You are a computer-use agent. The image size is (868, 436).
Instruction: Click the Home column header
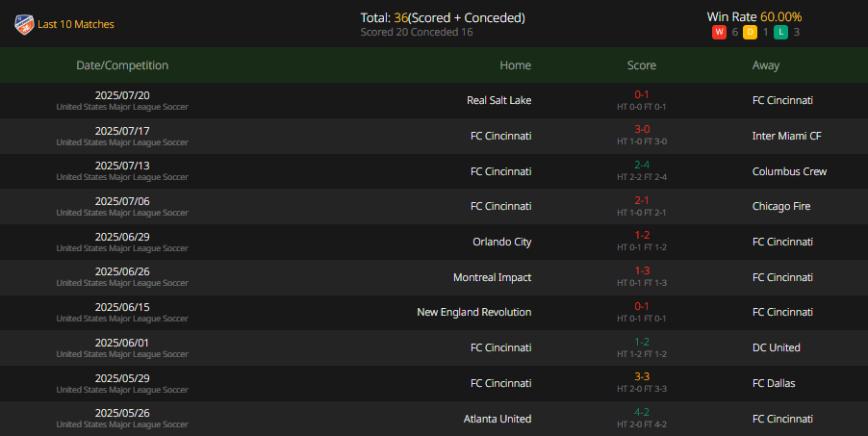point(516,65)
